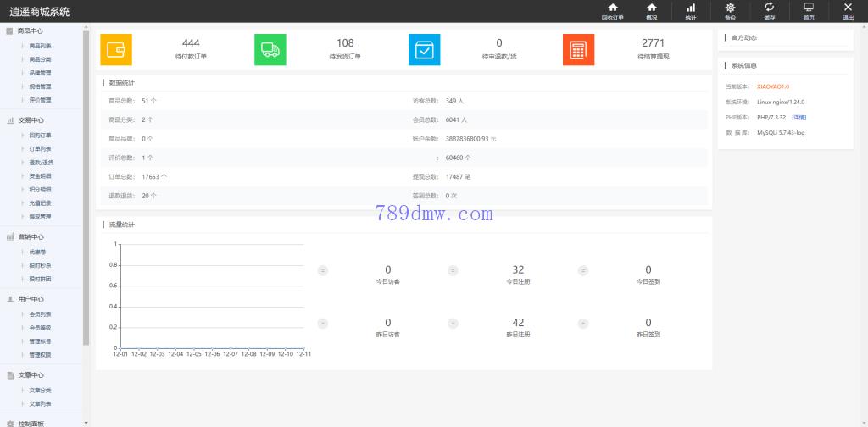
Task: Click the XIAOYAO1.0 version link
Action: tap(773, 86)
